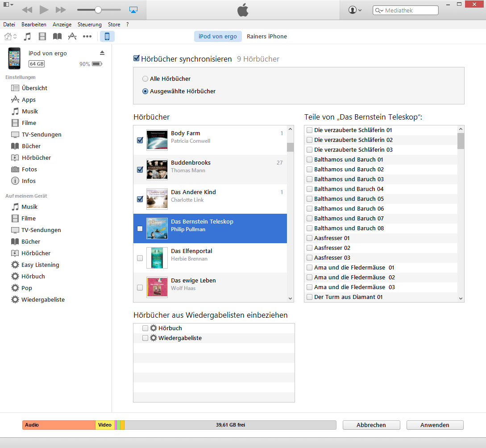Select the Rainers iPhone tab
Image resolution: width=486 pixels, height=448 pixels.
coord(267,37)
